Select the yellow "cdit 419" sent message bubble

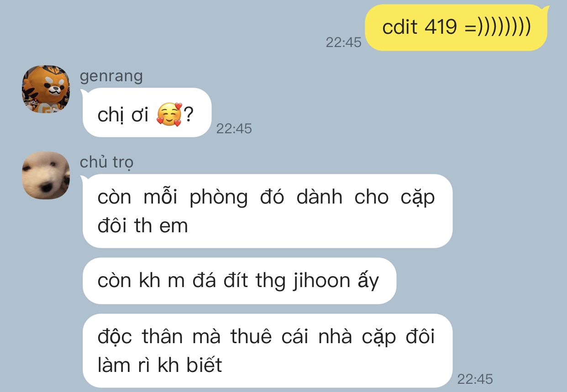coord(457,27)
